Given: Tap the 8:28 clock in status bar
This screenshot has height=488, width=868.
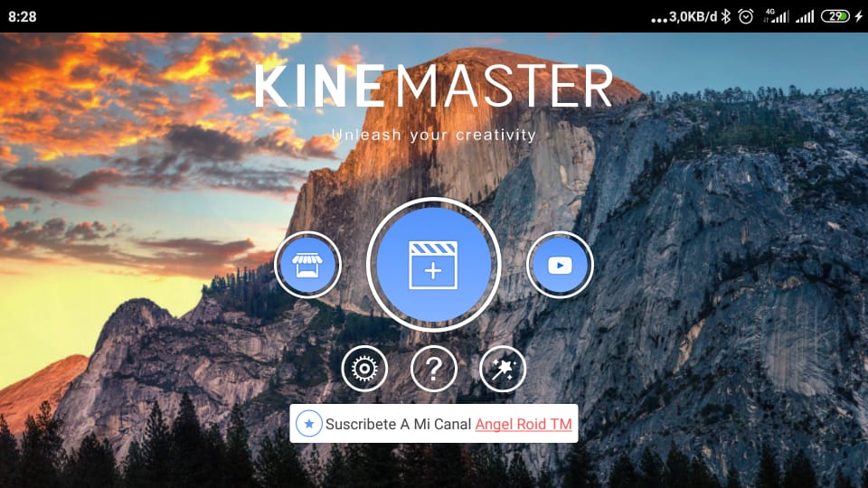Looking at the screenshot, I should [22, 16].
